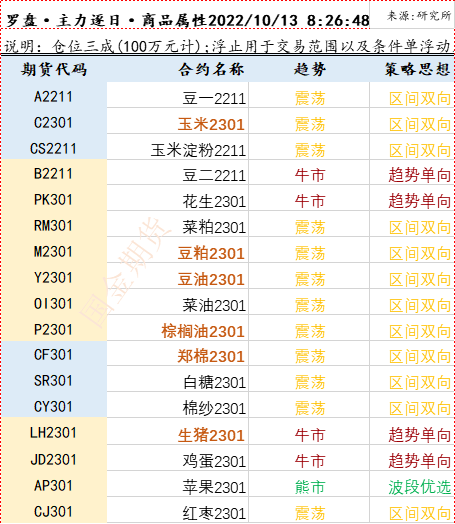
Task: Click contract name 棉纱2301
Action: point(214,409)
